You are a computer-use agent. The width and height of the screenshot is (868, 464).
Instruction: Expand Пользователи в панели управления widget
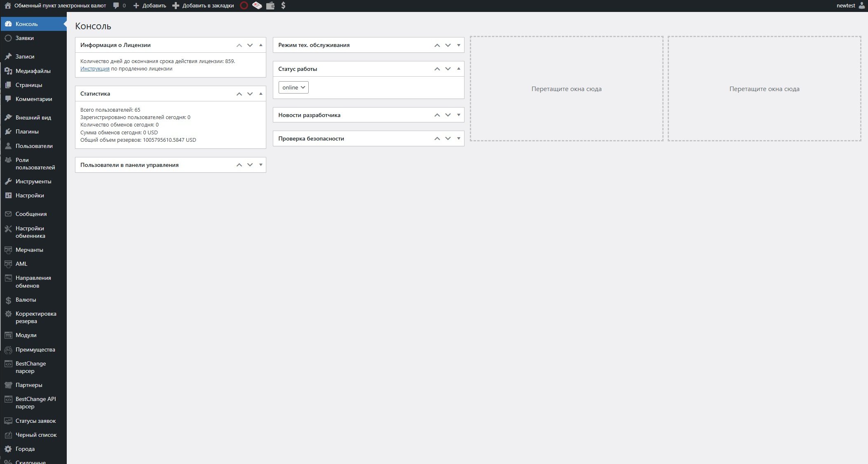(x=260, y=165)
